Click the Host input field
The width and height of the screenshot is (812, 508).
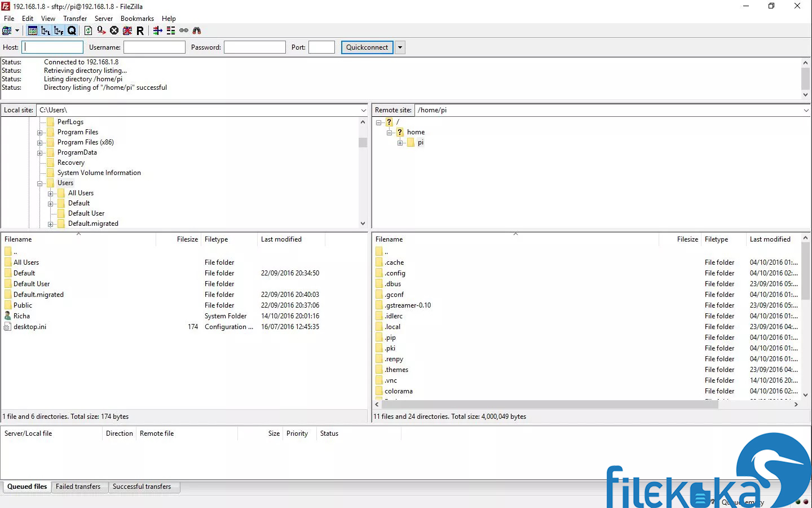(52, 47)
